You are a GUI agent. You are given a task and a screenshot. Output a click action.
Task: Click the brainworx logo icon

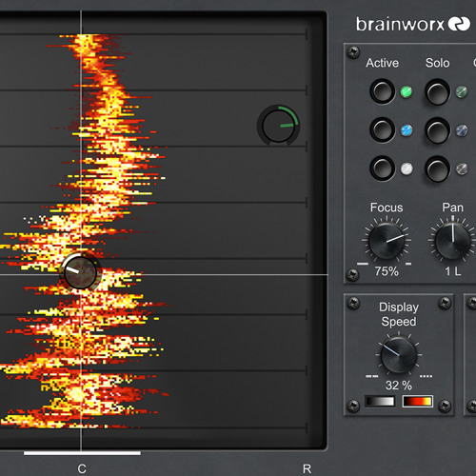[x=459, y=24]
